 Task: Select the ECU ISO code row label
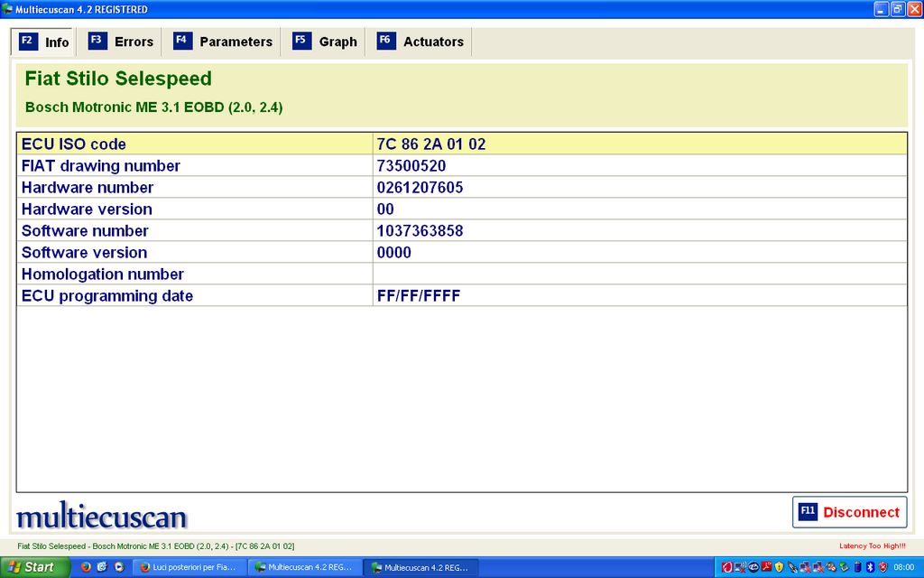pyautogui.click(x=74, y=144)
